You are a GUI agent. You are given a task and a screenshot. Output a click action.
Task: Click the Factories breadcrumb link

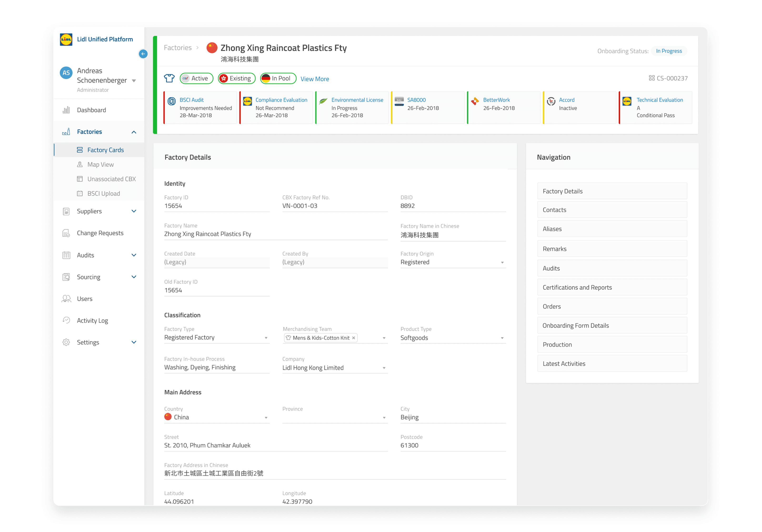click(178, 47)
